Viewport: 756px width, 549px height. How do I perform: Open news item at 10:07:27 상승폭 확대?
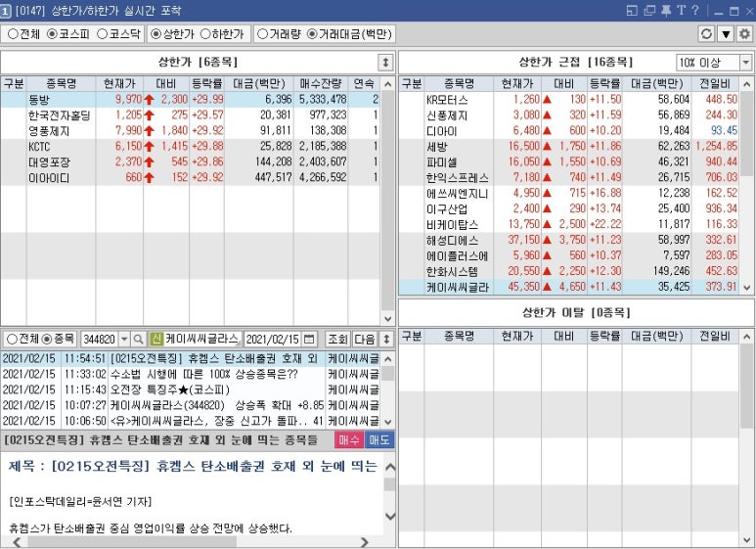(191, 405)
